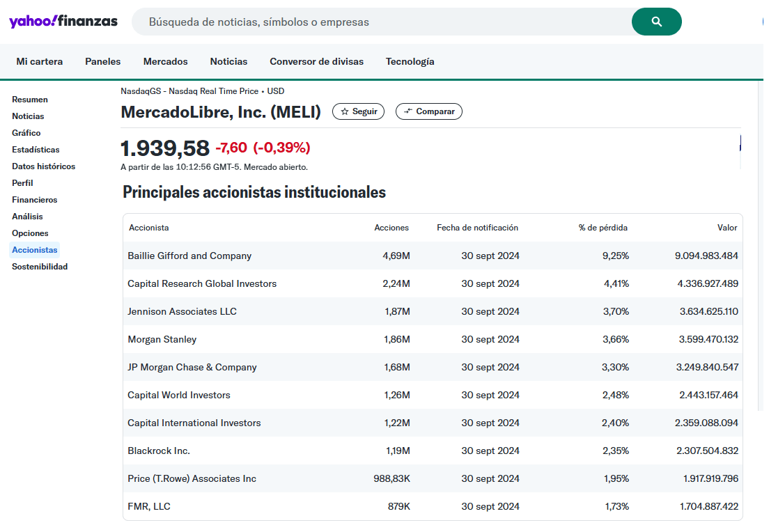Image resolution: width=769 pixels, height=532 pixels.
Task: Go to Noticias in top navigation
Action: [228, 61]
